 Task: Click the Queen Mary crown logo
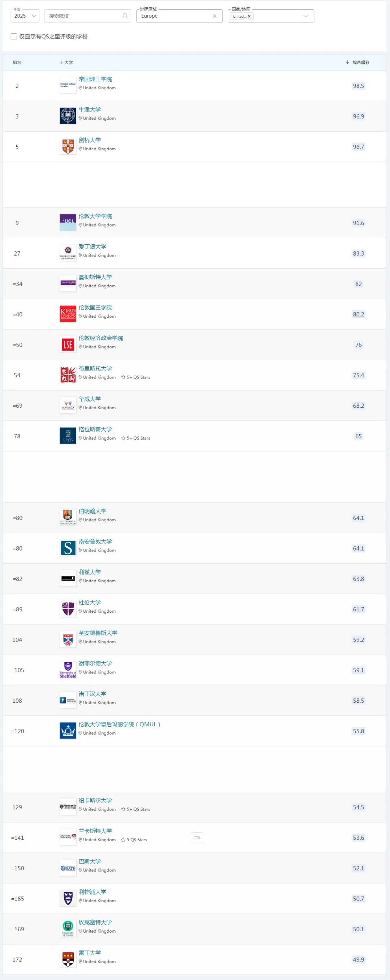[68, 731]
